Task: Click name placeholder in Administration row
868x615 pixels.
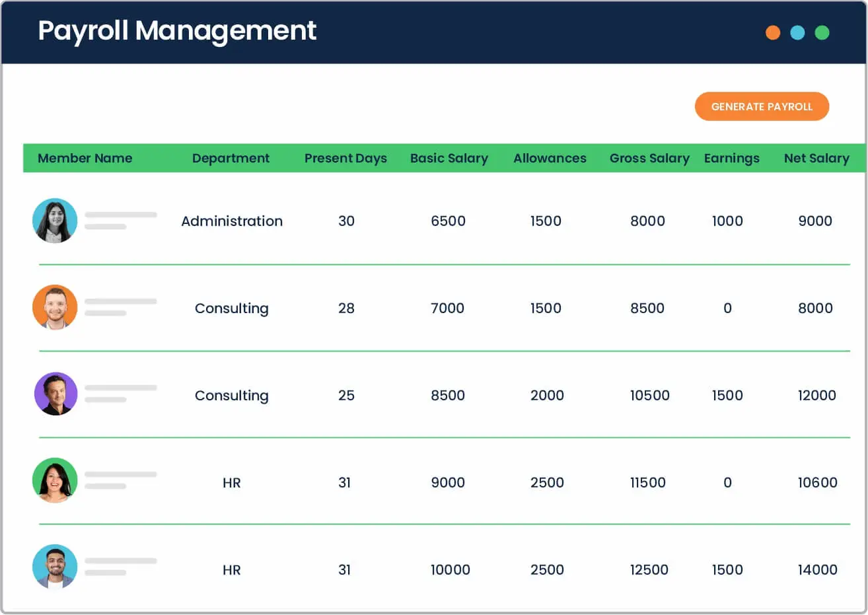Action: coord(120,221)
